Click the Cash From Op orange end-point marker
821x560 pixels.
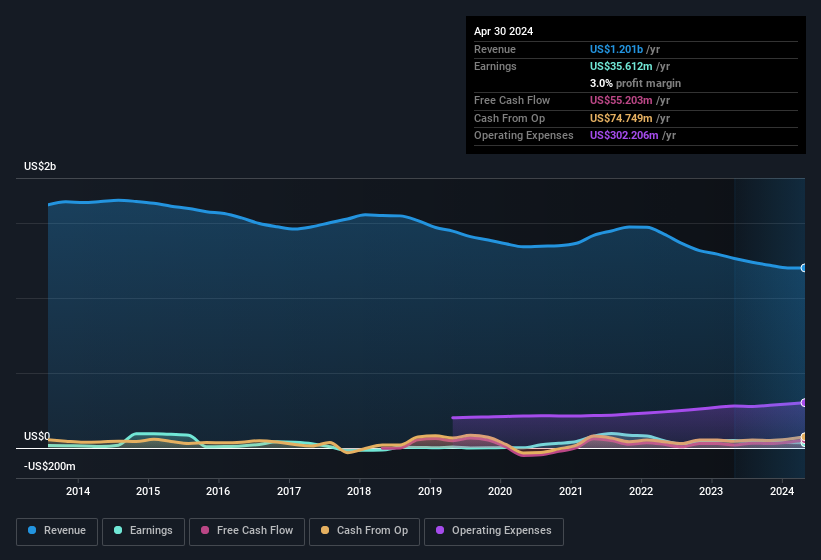[x=804, y=436]
